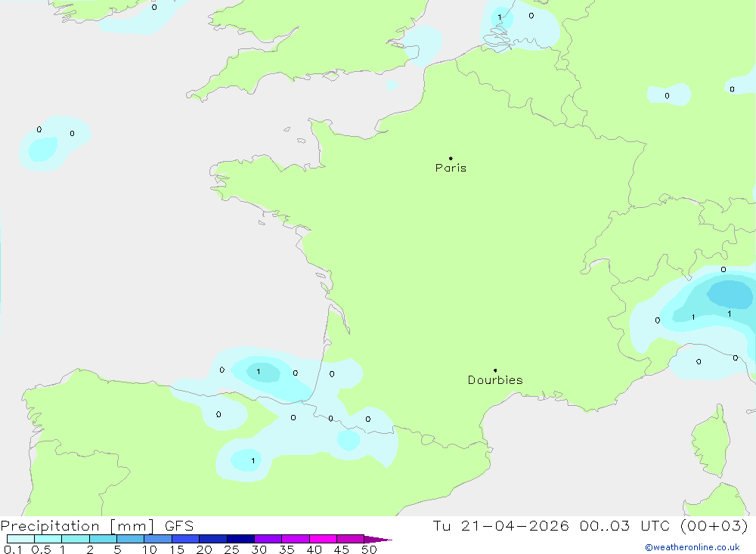Pick the legend swatch between 2 and 5
Image resolution: width=756 pixels, height=554 pixels.
(x=103, y=539)
